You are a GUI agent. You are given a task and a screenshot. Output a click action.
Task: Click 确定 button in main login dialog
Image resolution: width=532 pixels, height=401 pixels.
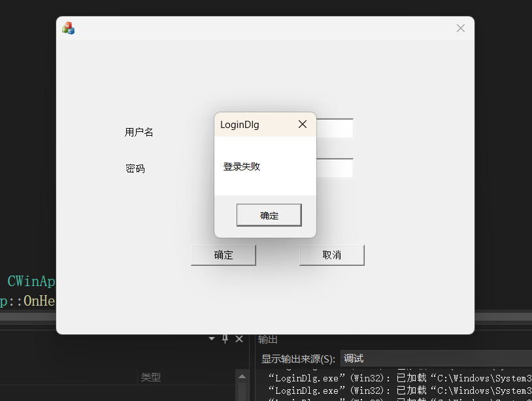224,255
